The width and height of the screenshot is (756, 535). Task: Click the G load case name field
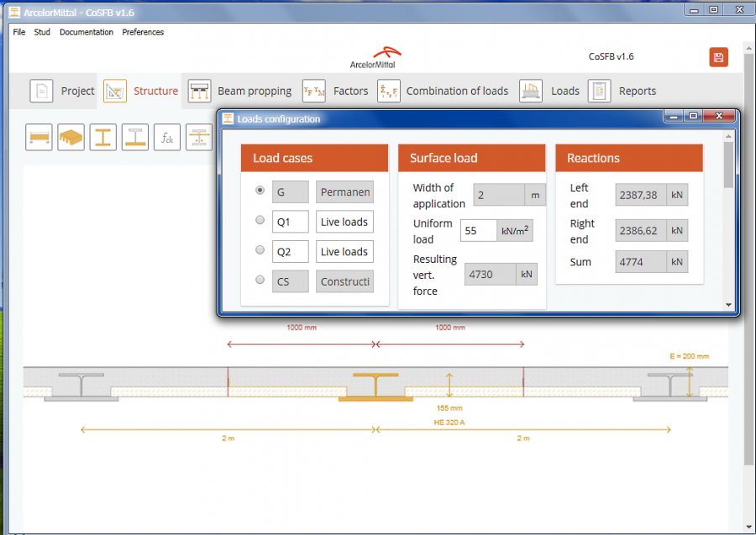click(291, 191)
